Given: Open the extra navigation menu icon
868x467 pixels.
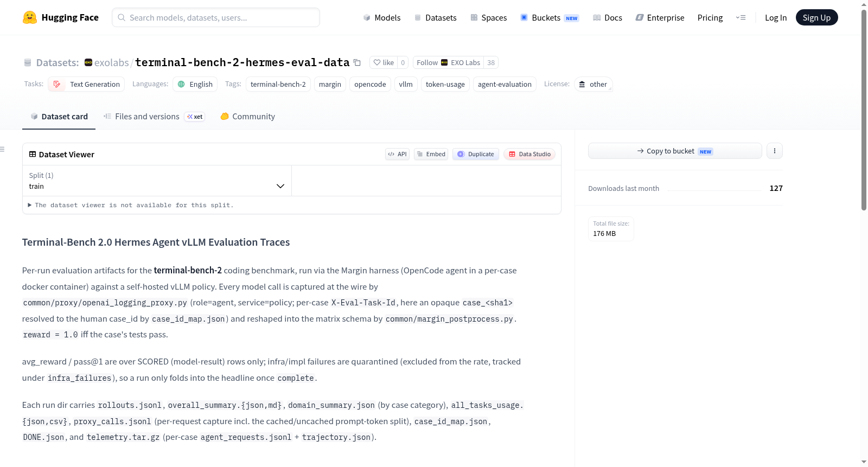Looking at the screenshot, I should pos(741,17).
